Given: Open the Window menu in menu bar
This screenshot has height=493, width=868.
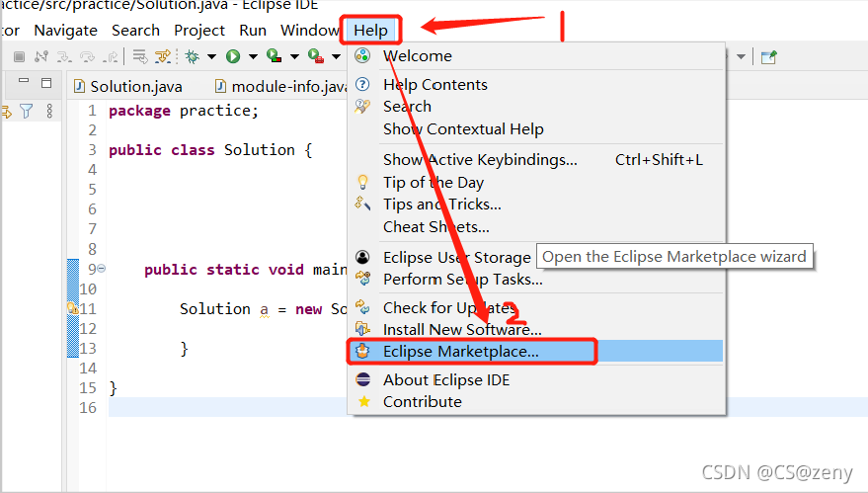Looking at the screenshot, I should pyautogui.click(x=309, y=31).
